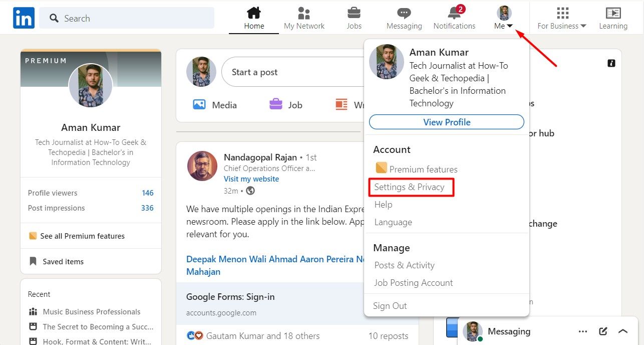The height and width of the screenshot is (345, 644).
Task: Click inside the Search field
Action: coord(127,18)
